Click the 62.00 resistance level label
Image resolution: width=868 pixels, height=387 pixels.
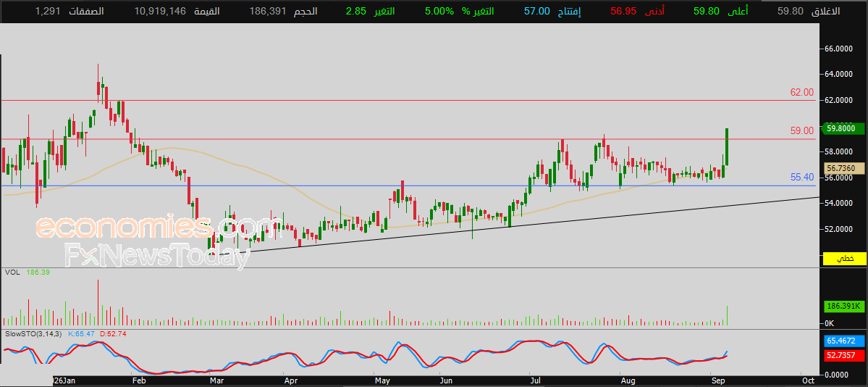pyautogui.click(x=801, y=92)
